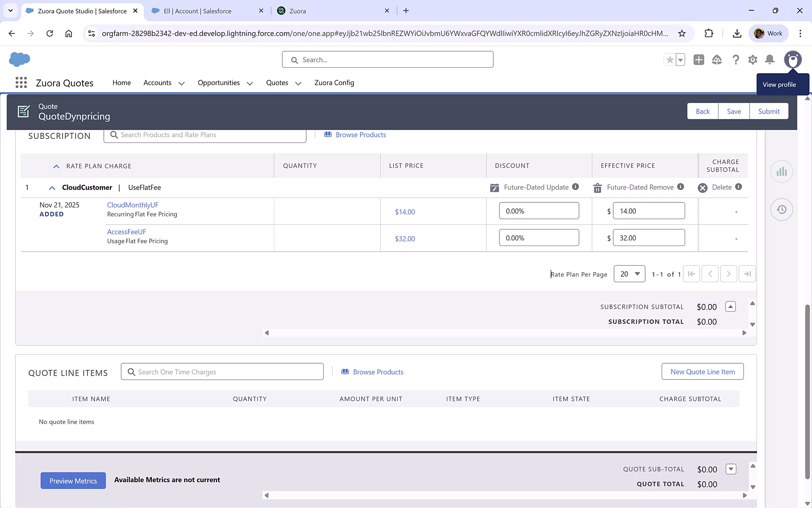Open the Salesforce App Launcher grid icon

click(21, 82)
